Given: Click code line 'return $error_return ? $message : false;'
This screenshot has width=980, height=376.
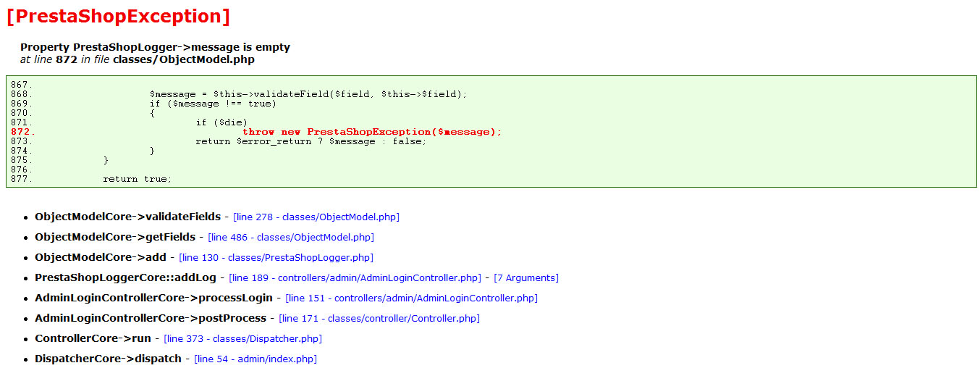Looking at the screenshot, I should point(311,141).
